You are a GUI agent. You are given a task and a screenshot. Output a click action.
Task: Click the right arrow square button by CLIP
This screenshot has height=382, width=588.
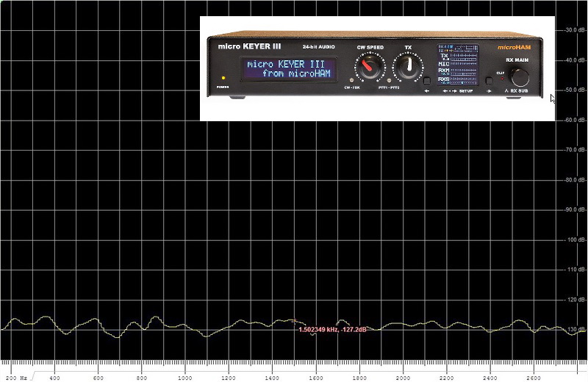tap(489, 81)
